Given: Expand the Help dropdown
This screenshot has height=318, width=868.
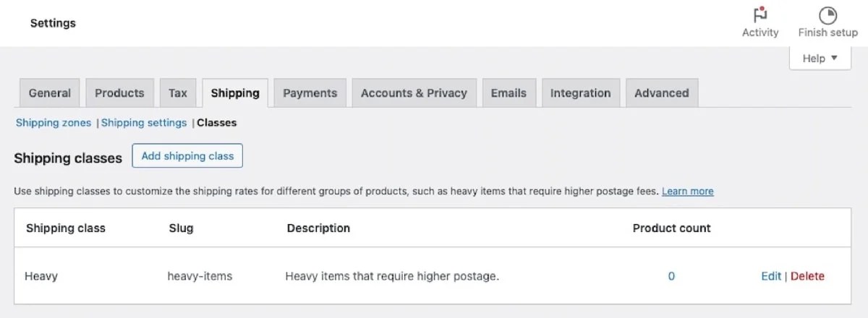Looking at the screenshot, I should 820,59.
